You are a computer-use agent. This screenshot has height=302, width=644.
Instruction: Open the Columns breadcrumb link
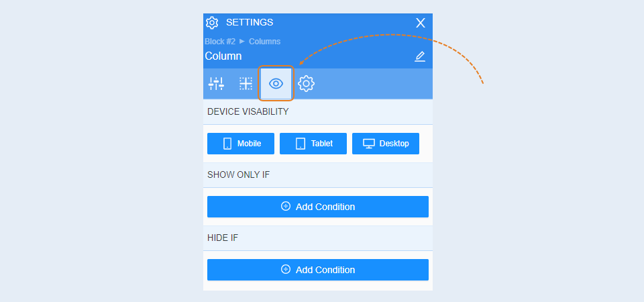click(265, 42)
